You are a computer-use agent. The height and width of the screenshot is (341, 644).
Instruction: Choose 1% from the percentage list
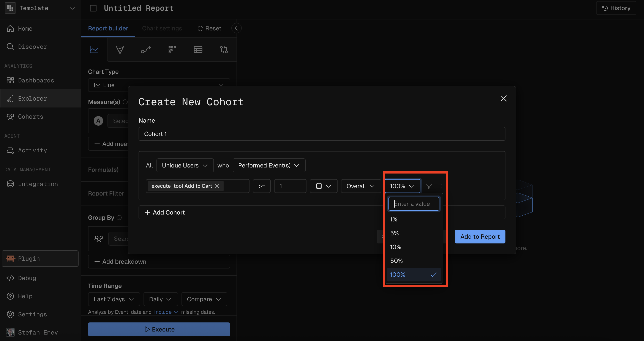[414, 219]
